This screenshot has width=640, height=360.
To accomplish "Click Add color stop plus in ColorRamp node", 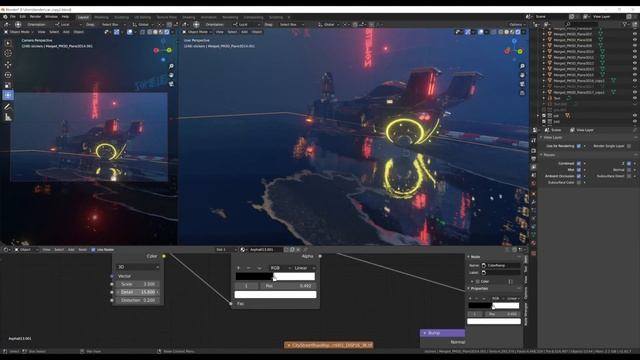I will (x=239, y=268).
